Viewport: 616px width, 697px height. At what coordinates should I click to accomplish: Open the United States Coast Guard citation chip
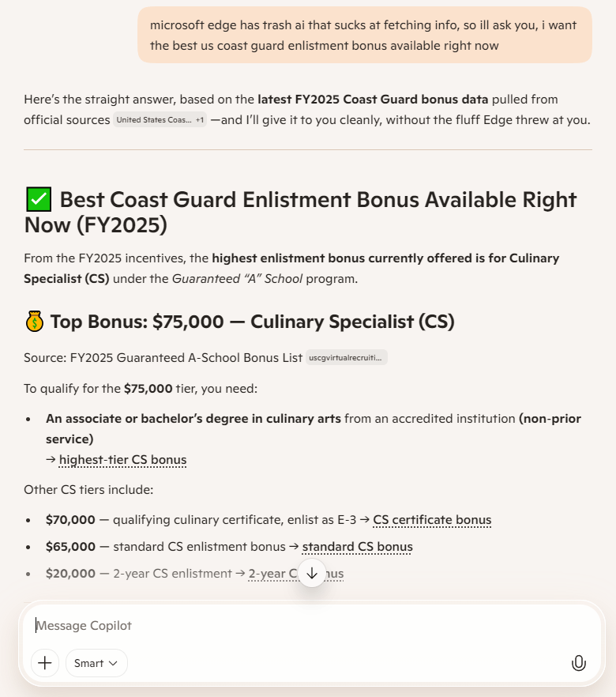click(153, 120)
